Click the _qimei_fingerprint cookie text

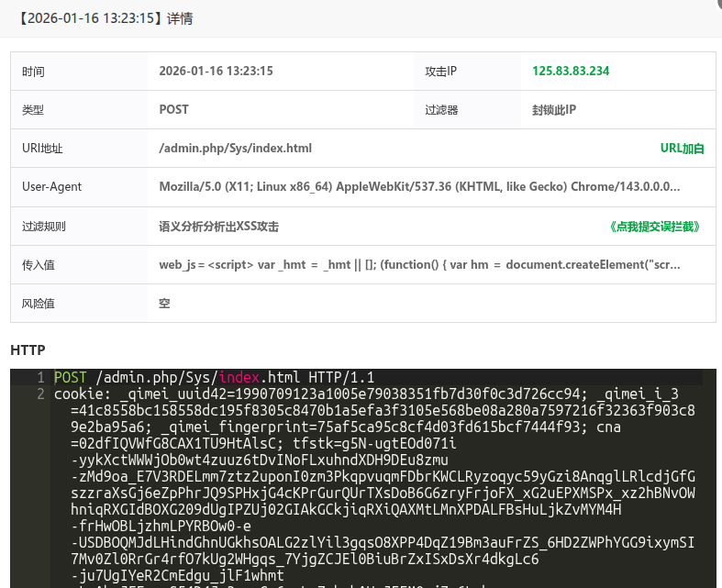[x=374, y=427]
